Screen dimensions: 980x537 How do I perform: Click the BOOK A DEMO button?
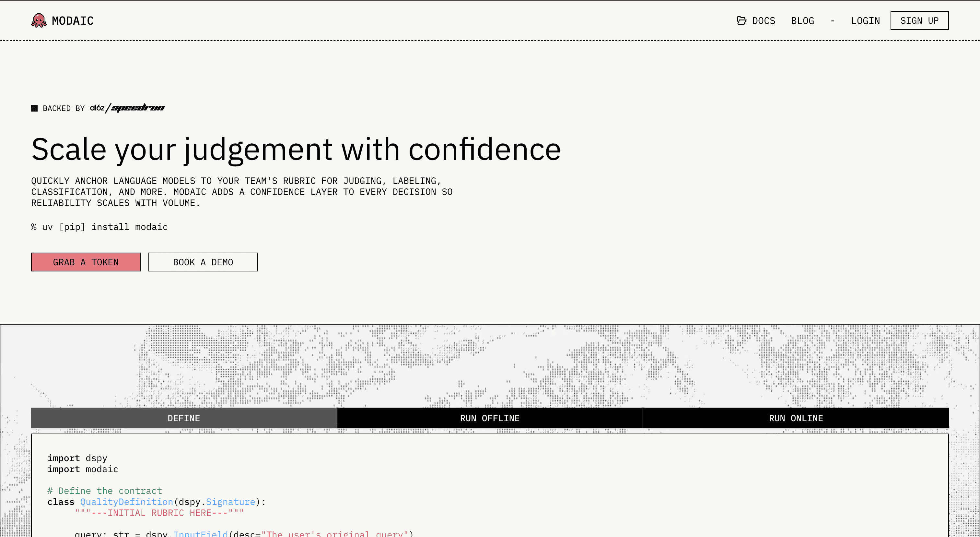pyautogui.click(x=203, y=262)
